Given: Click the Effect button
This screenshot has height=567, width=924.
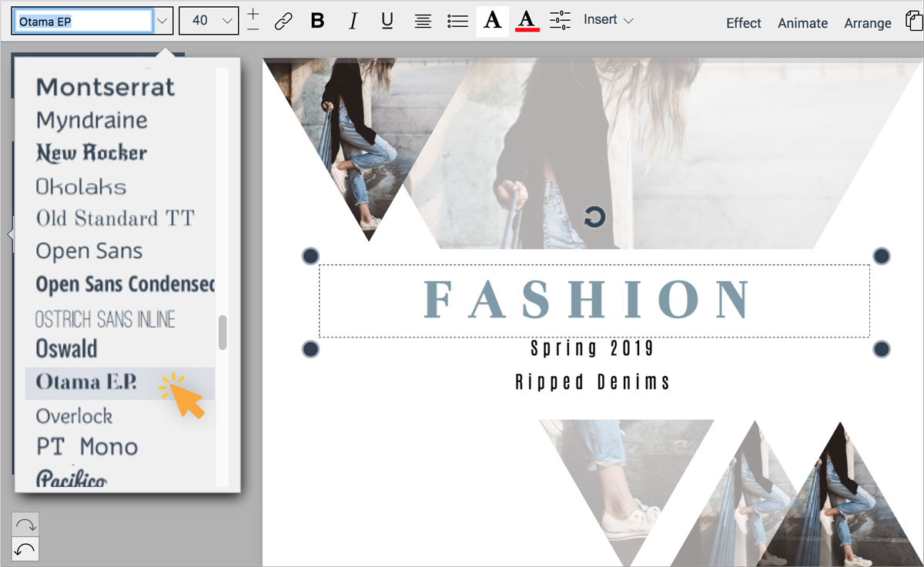Looking at the screenshot, I should [743, 23].
